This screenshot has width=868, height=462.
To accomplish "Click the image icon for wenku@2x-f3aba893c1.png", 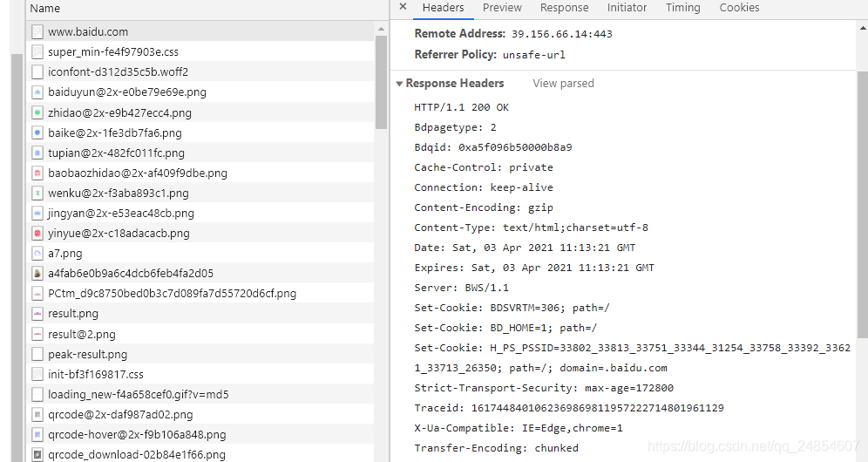I will point(37,193).
